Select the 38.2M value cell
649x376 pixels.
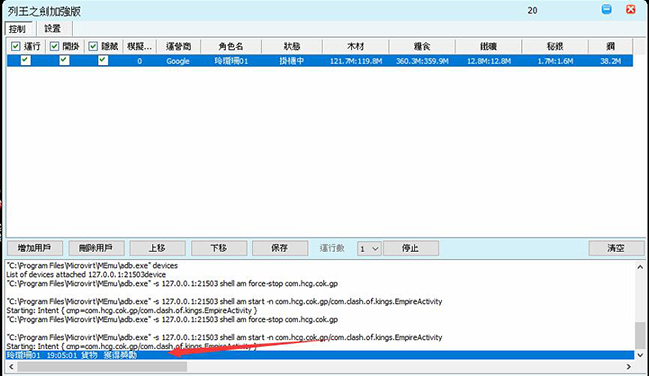(611, 61)
